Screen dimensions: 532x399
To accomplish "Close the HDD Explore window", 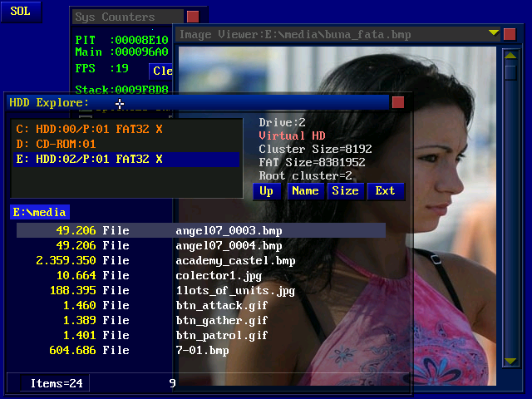I will pos(398,102).
